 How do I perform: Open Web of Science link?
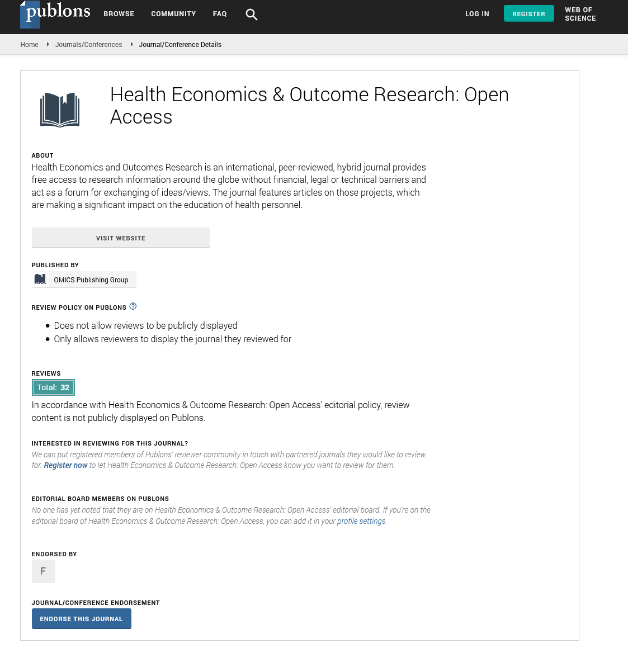point(580,14)
